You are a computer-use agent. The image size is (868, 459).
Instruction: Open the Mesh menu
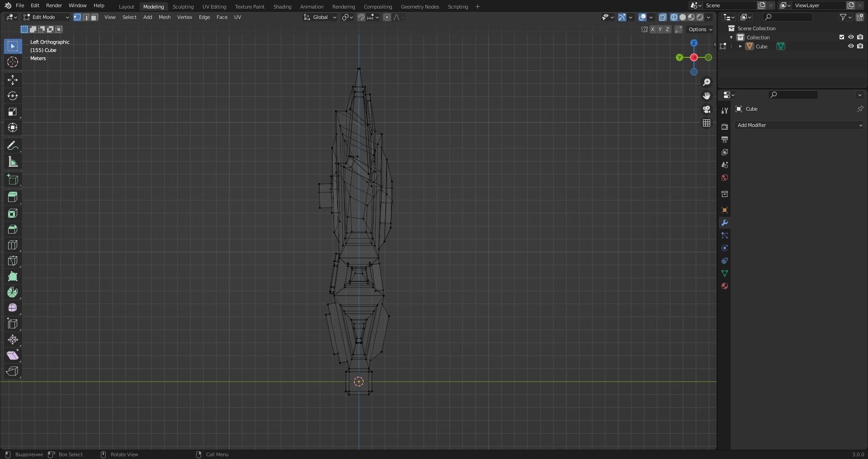coord(165,17)
